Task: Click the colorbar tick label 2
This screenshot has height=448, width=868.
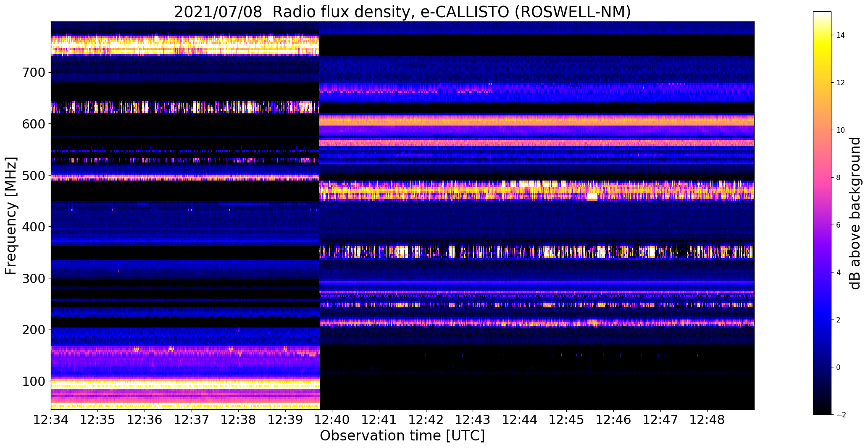Action: pyautogui.click(x=839, y=320)
